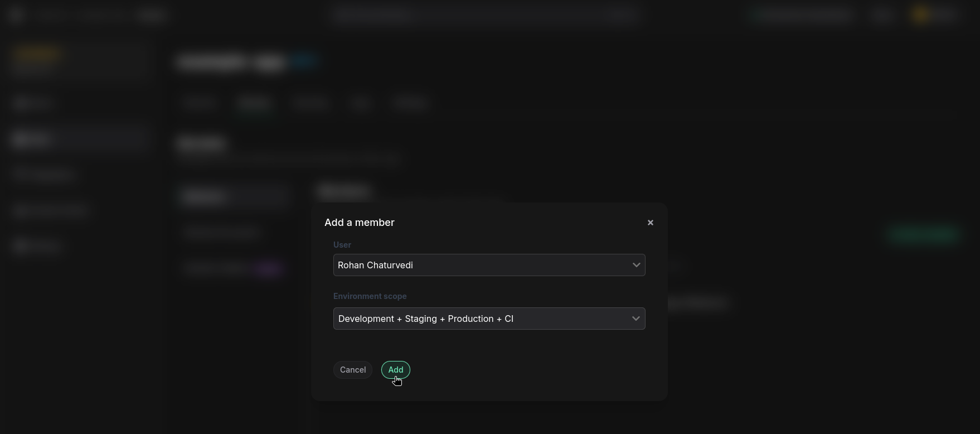Click the sidebar item with the purple badge

234,268
